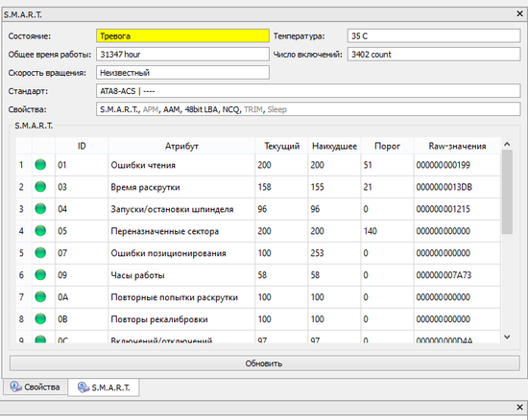Click the Raw-значения column header
This screenshot has height=420, width=528.
click(457, 146)
